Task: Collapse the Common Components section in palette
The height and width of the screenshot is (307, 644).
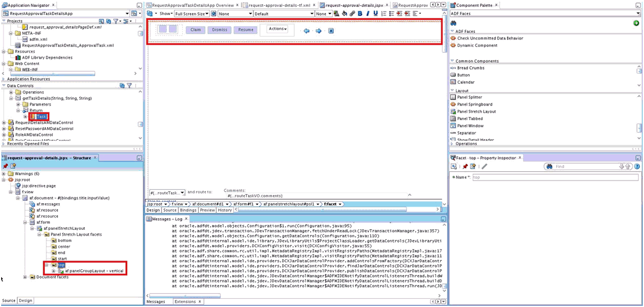Action: click(452, 61)
